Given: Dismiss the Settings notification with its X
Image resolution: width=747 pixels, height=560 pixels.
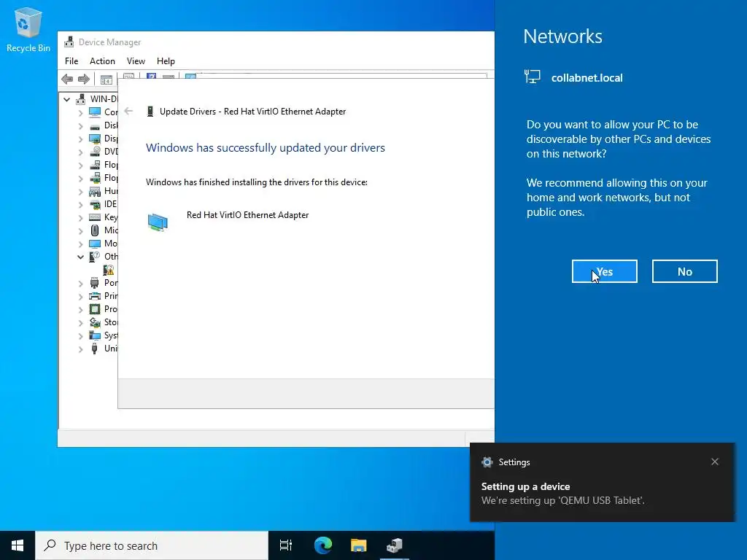Looking at the screenshot, I should click(715, 462).
